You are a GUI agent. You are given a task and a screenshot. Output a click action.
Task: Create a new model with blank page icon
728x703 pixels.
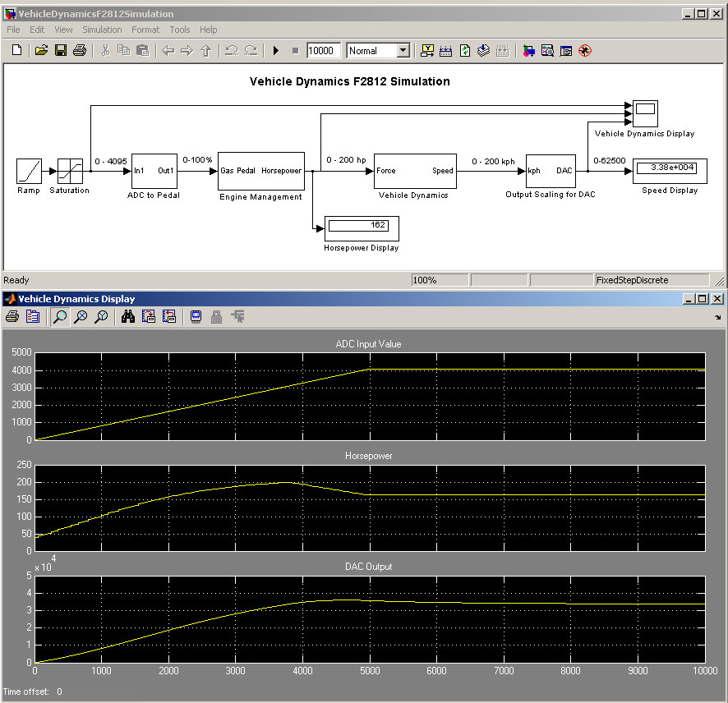(x=17, y=51)
